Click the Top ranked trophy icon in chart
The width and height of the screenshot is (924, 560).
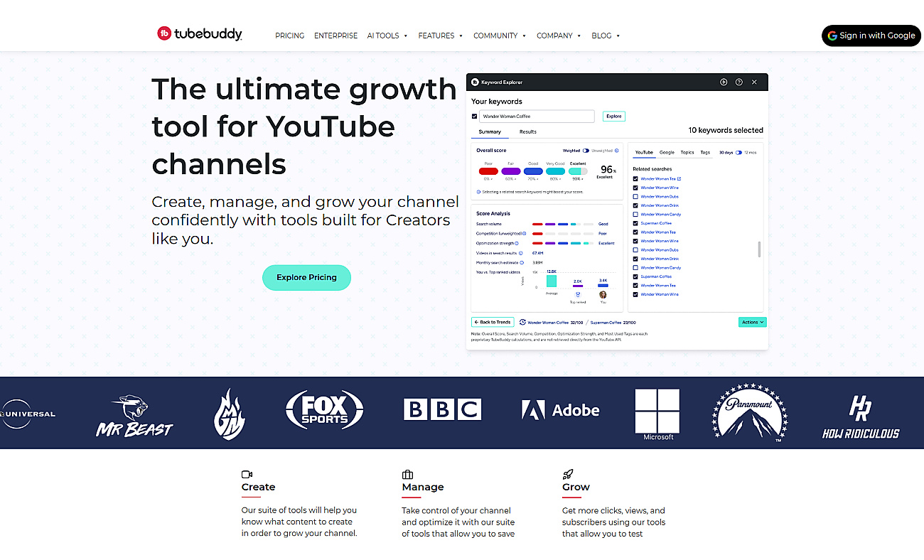pyautogui.click(x=577, y=294)
